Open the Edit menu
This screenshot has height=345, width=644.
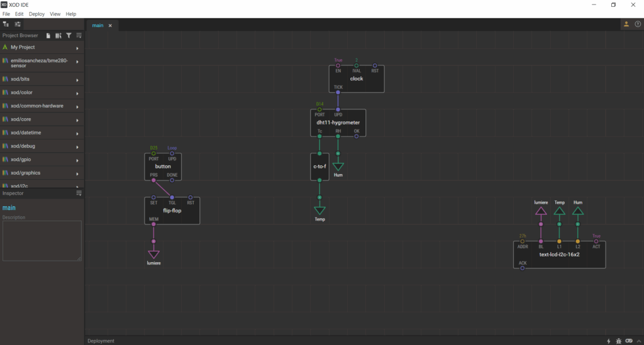pos(19,14)
